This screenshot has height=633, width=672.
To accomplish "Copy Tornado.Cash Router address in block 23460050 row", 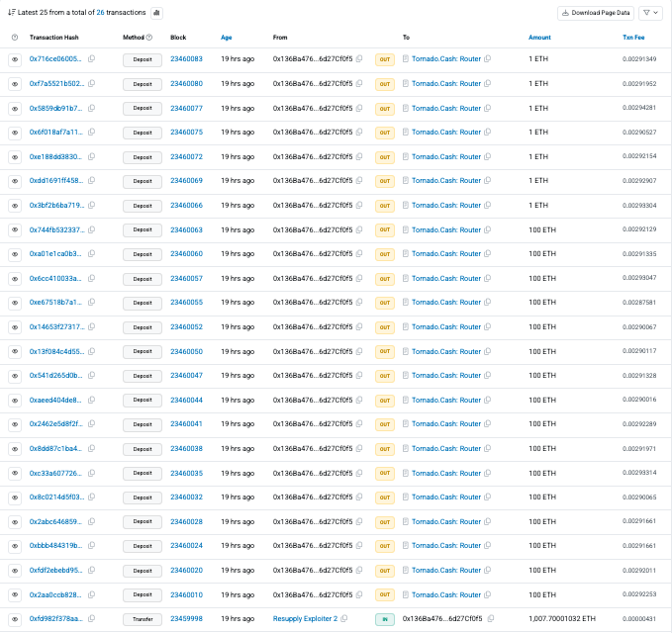I will point(487,351).
